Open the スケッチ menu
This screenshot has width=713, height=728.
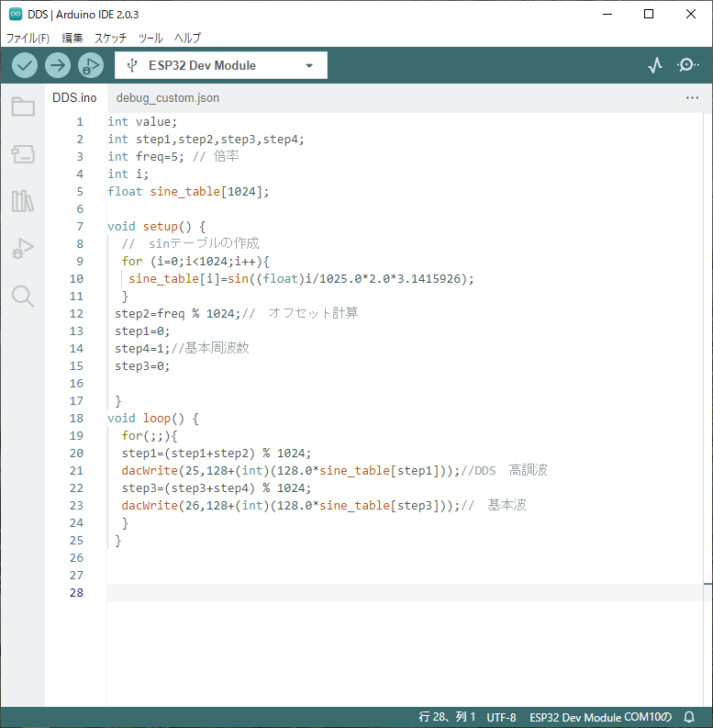[x=110, y=38]
